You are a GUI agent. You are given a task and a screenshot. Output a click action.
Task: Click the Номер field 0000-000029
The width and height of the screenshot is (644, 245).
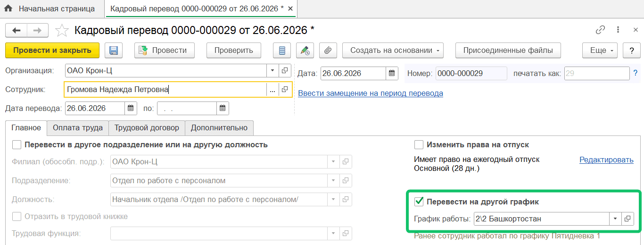coord(471,73)
